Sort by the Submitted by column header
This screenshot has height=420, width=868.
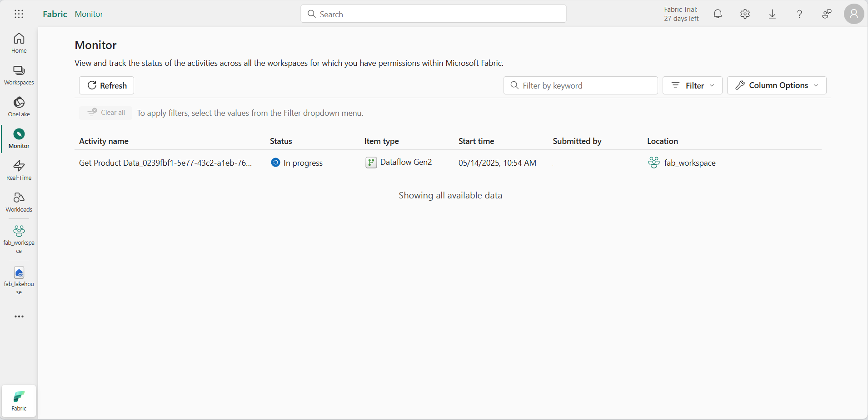(x=577, y=141)
